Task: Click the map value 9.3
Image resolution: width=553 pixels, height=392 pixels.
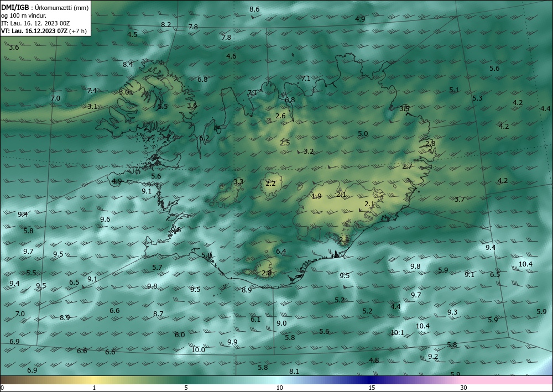Action: (452, 312)
